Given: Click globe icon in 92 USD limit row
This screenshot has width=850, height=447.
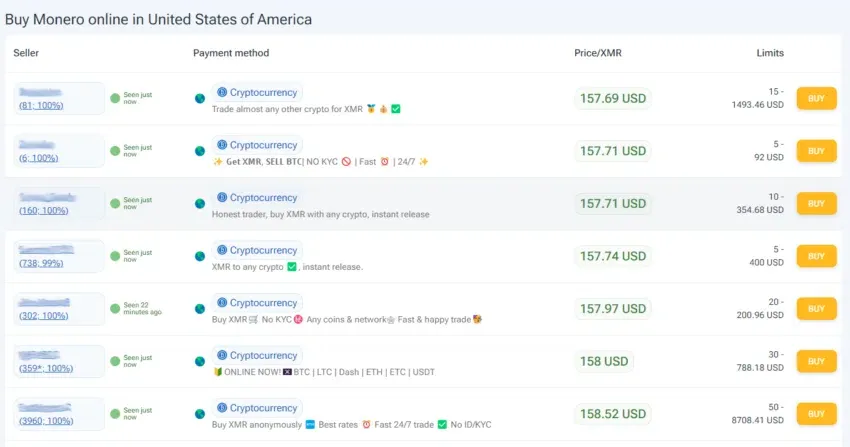Looking at the screenshot, I should [x=200, y=151].
